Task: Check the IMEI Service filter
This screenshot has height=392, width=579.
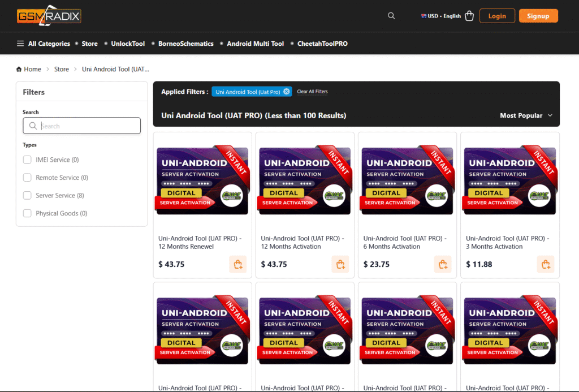Action: click(x=27, y=160)
